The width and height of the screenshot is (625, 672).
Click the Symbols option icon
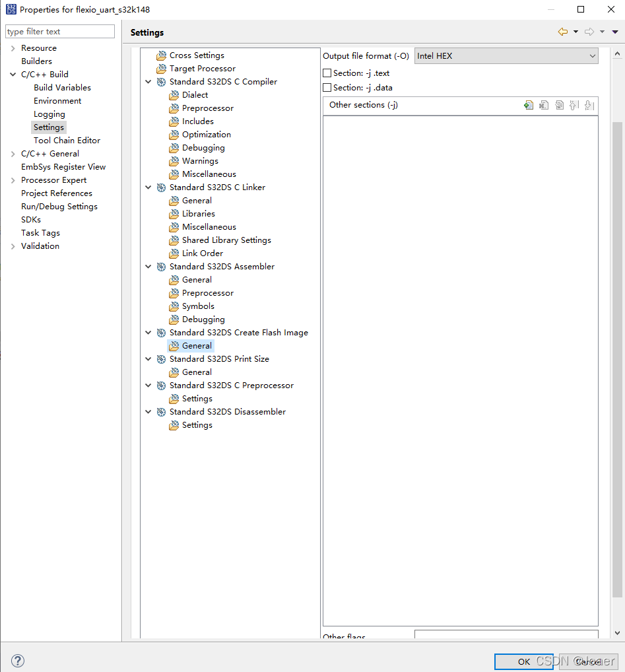(x=174, y=306)
